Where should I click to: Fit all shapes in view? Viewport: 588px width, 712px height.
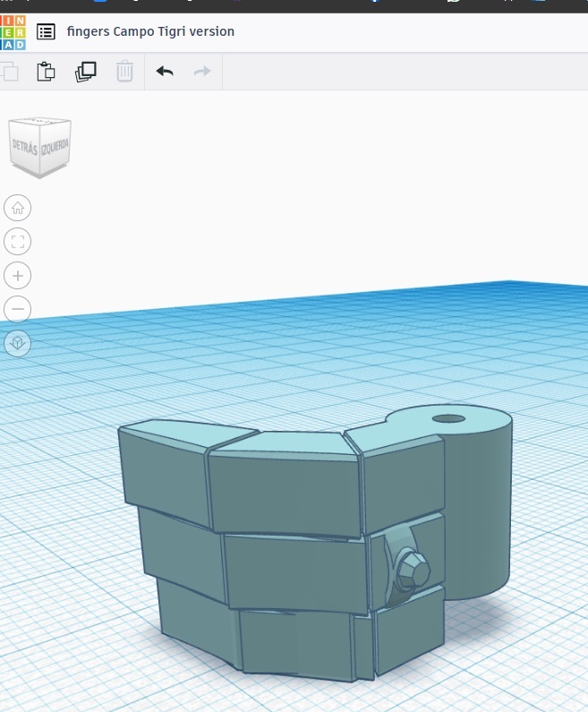tap(18, 242)
